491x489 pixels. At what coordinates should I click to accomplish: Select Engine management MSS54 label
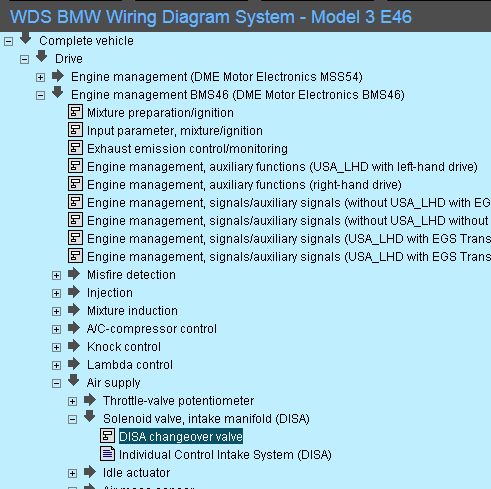pyautogui.click(x=217, y=77)
